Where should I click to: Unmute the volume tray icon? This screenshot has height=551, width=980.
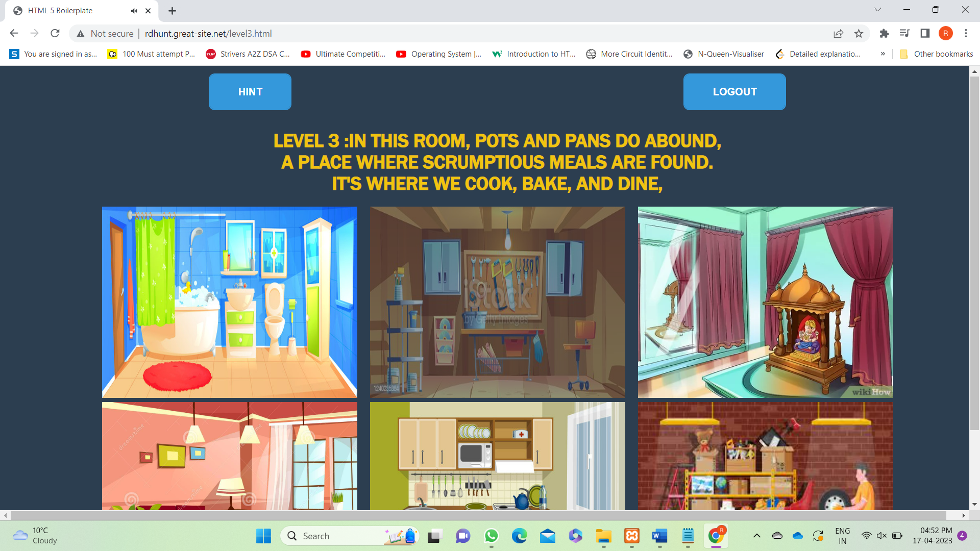(x=881, y=536)
